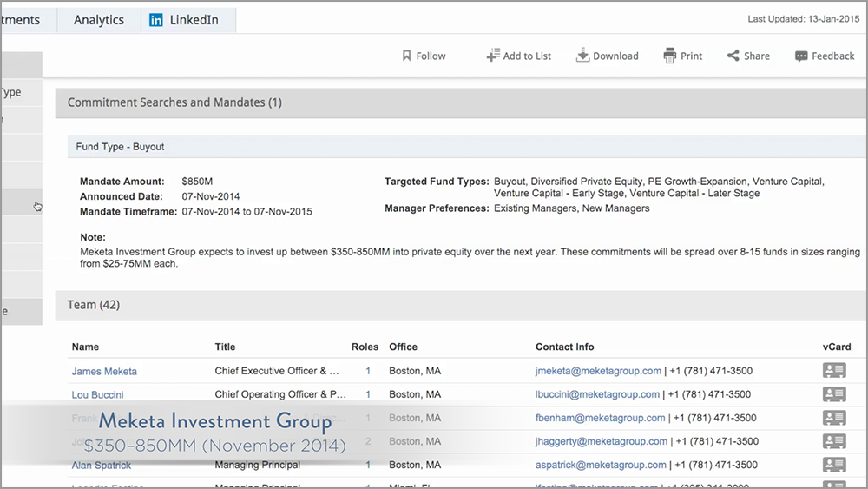
Task: Click the $850M mandate amount value
Action: pos(197,181)
